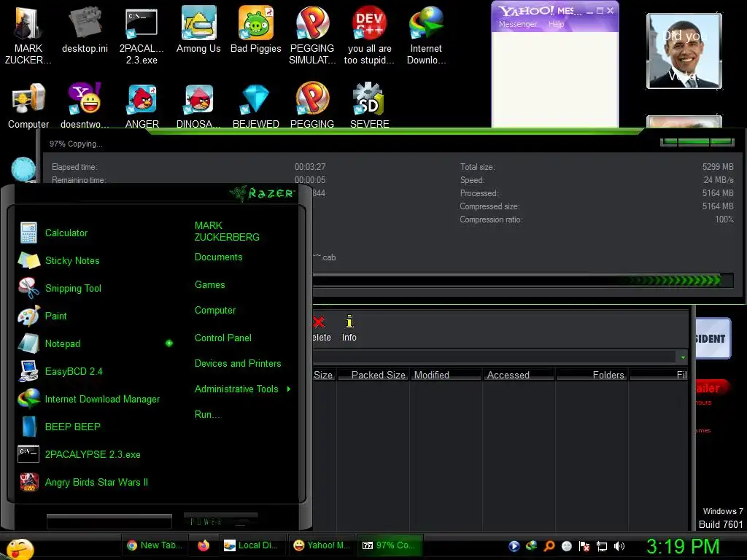Open the DINOSA... desktop shortcut
The height and width of the screenshot is (560, 747).
(198, 105)
